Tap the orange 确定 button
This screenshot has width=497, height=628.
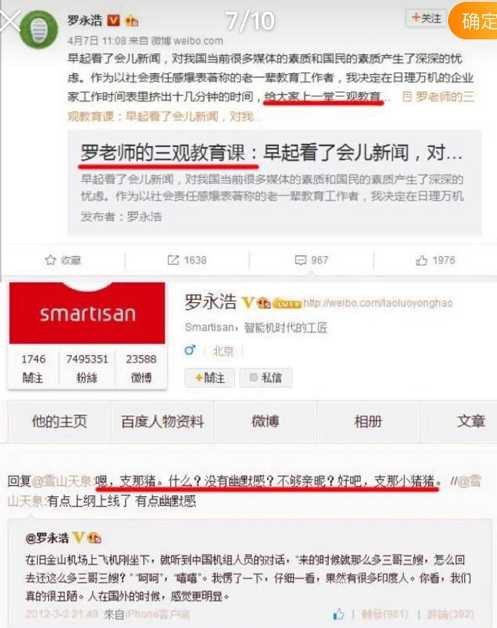coord(475,21)
